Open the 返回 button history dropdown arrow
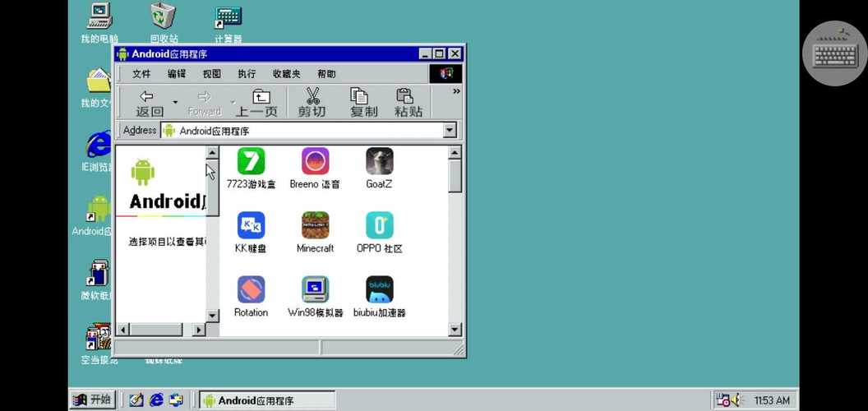The height and width of the screenshot is (411, 868). click(x=175, y=104)
